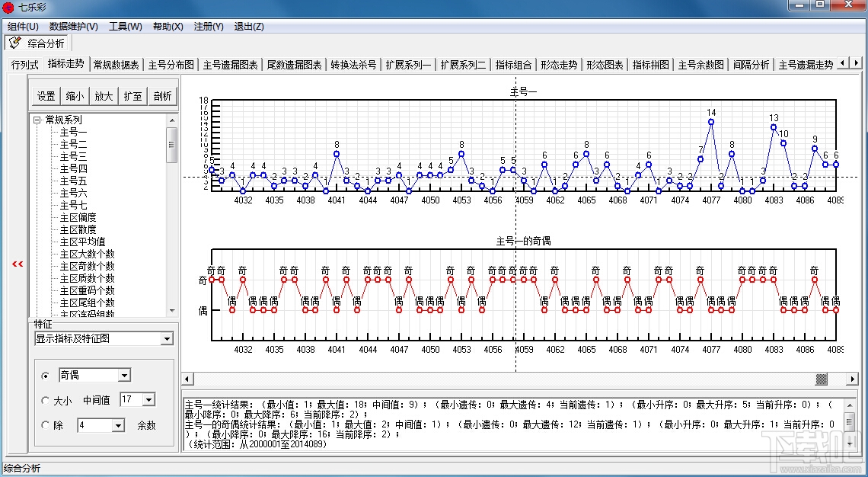
Task: Click the 缩小 button
Action: tap(75, 96)
